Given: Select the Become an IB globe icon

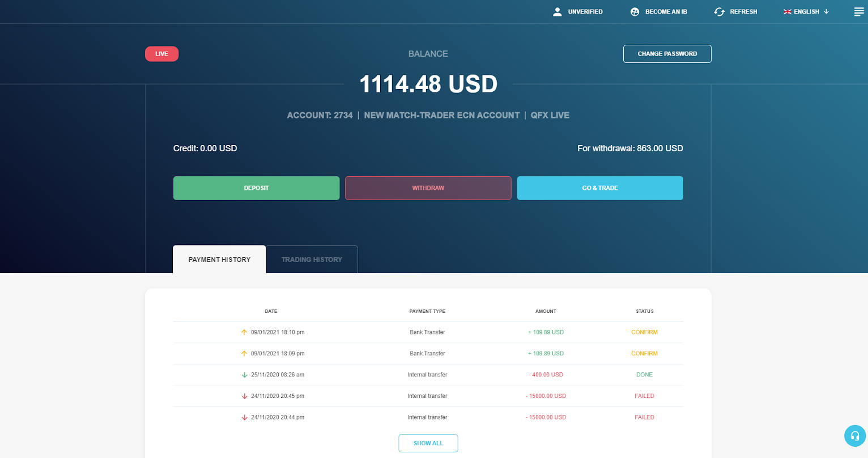Looking at the screenshot, I should pos(634,11).
